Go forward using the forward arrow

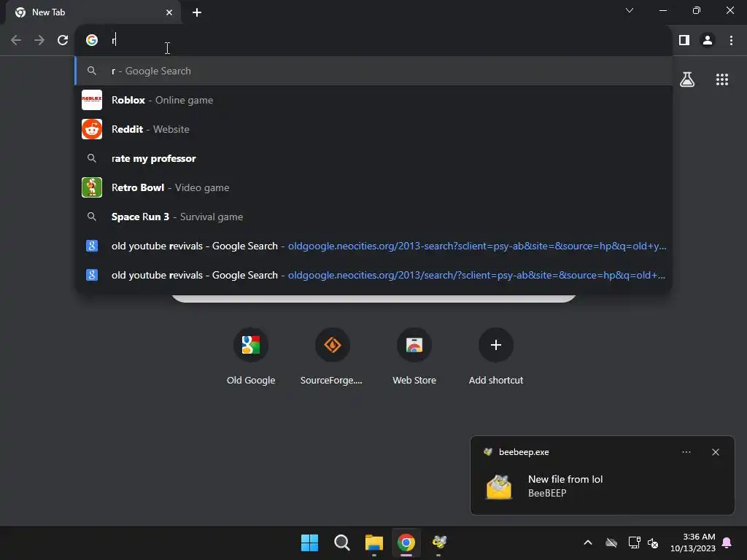tap(39, 40)
